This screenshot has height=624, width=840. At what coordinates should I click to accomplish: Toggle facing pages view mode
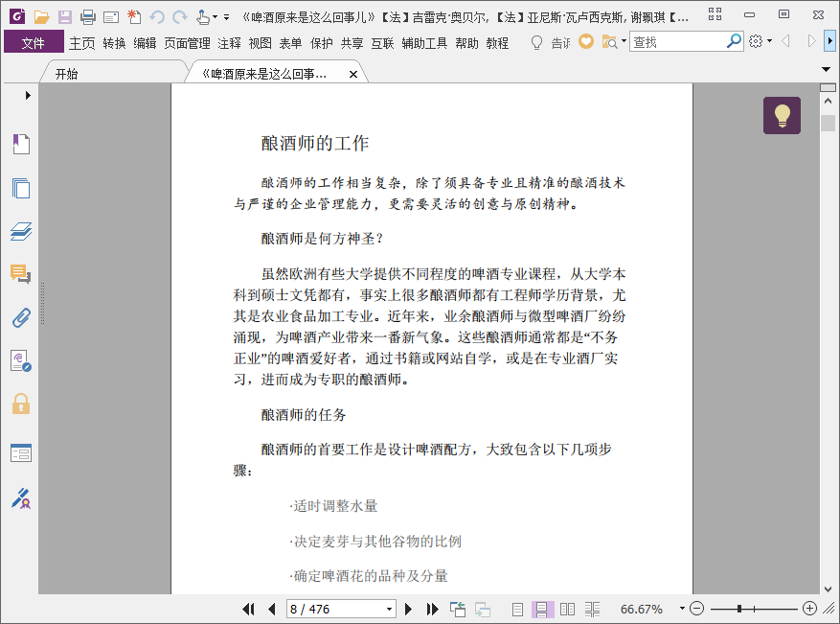(x=567, y=610)
